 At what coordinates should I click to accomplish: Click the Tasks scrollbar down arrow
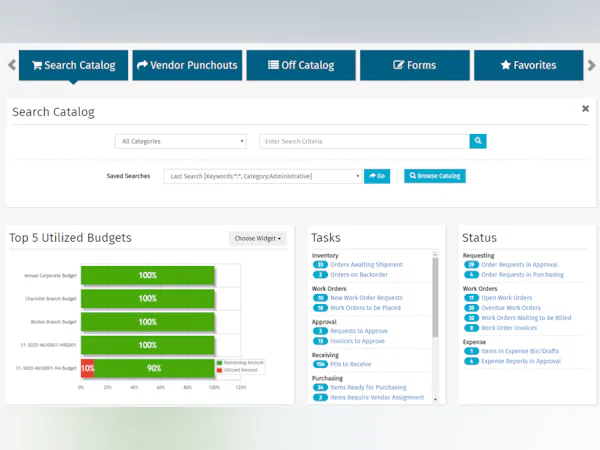pyautogui.click(x=435, y=399)
